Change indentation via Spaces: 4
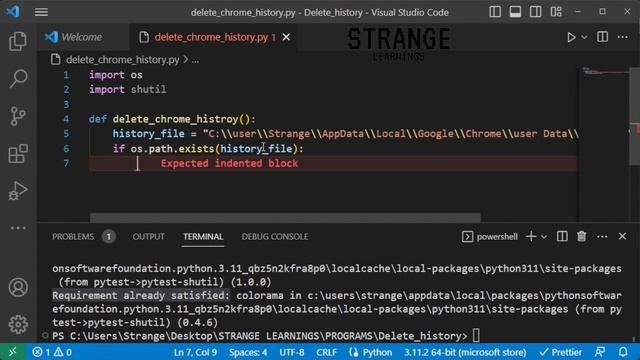 (x=248, y=352)
